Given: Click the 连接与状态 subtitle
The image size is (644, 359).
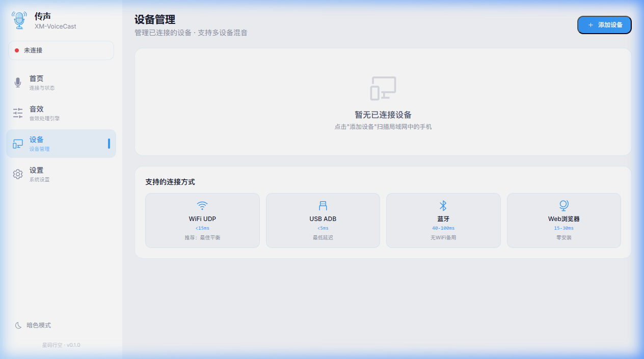Looking at the screenshot, I should pyautogui.click(x=42, y=88).
